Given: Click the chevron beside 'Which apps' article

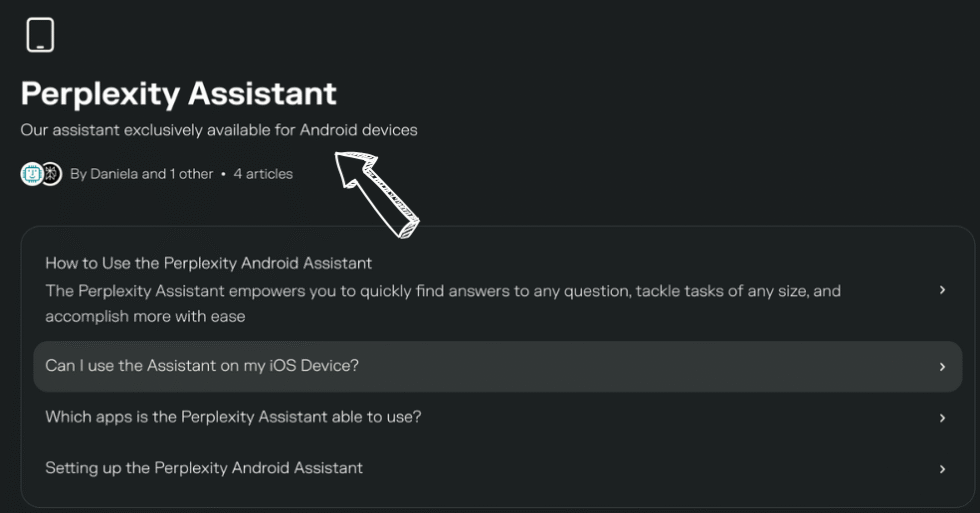Looking at the screenshot, I should [x=942, y=418].
